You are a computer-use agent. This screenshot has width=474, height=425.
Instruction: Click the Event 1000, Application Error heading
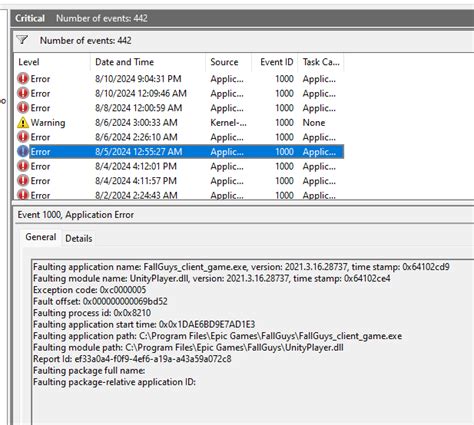click(x=76, y=215)
